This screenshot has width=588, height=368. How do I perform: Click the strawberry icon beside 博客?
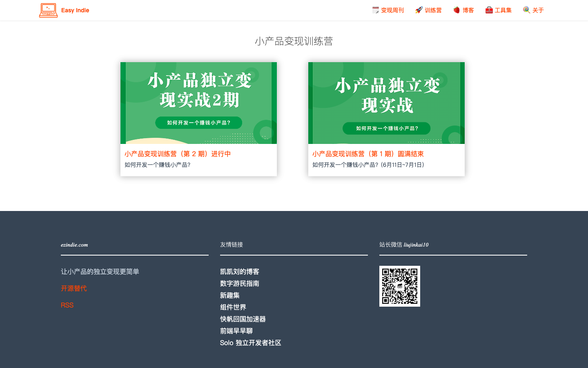coord(455,10)
